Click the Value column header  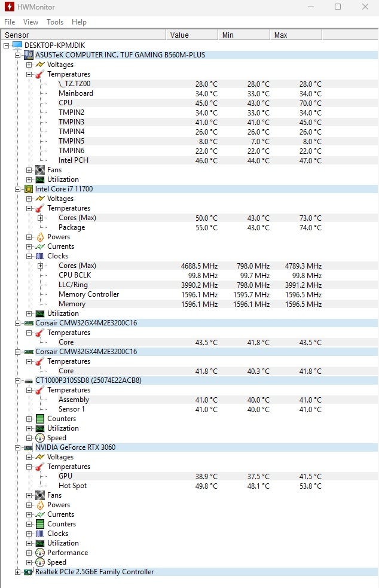pyautogui.click(x=192, y=35)
